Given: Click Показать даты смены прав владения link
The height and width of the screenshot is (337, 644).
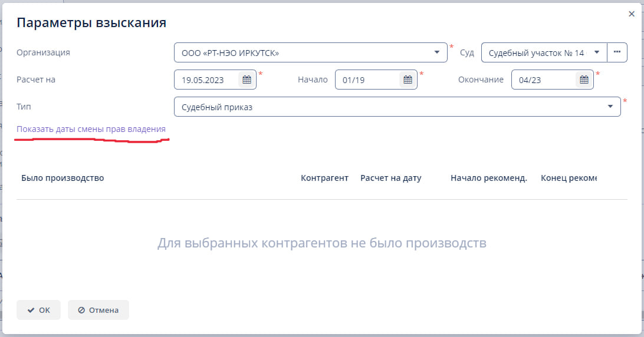Looking at the screenshot, I should tap(91, 129).
